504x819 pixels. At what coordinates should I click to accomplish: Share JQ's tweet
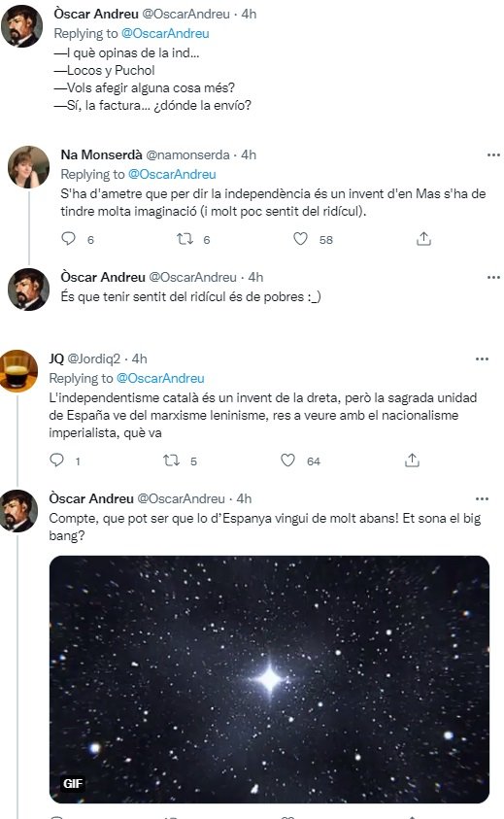click(412, 461)
